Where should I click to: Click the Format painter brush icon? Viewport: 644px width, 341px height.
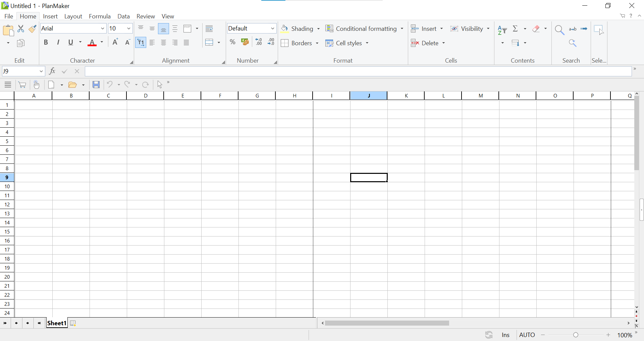pos(33,29)
